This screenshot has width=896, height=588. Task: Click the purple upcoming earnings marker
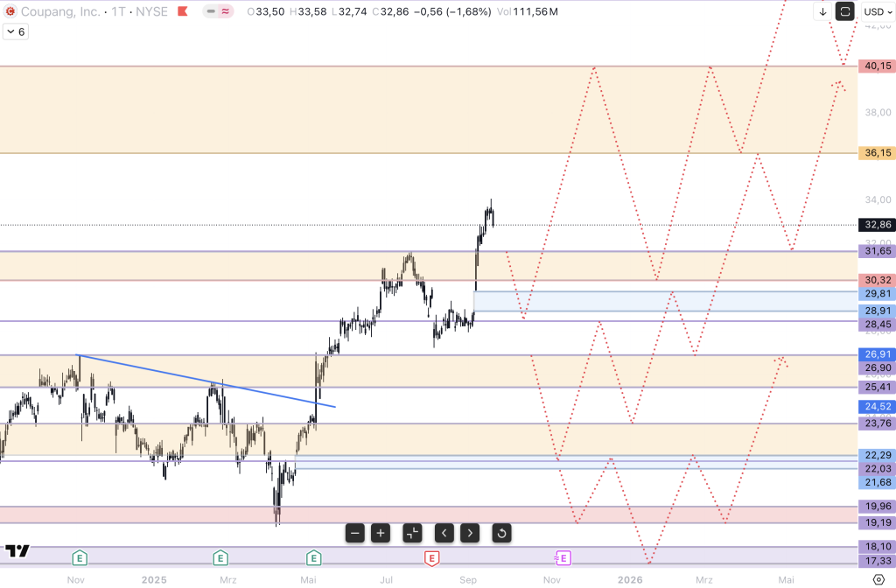pos(562,557)
